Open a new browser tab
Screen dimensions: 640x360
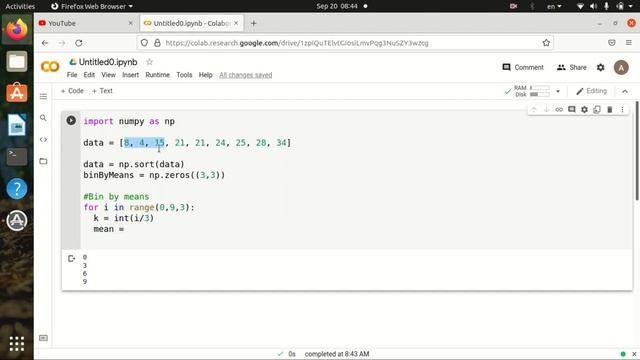[253, 23]
